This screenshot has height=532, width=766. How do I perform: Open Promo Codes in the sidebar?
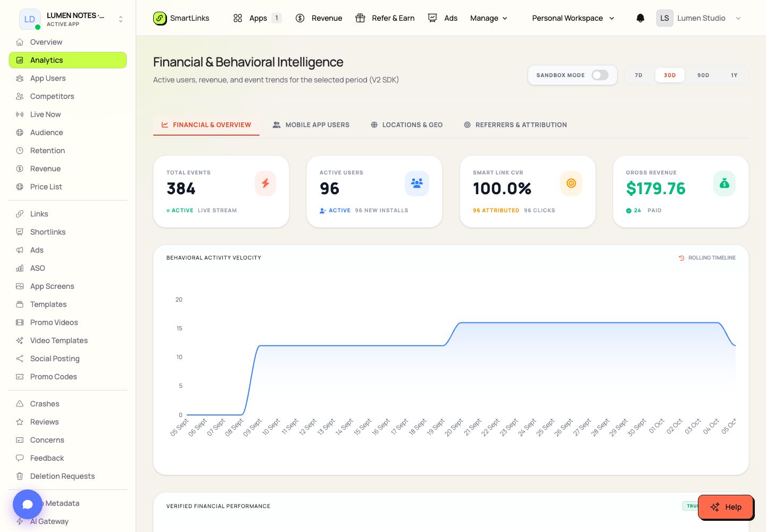68,377
